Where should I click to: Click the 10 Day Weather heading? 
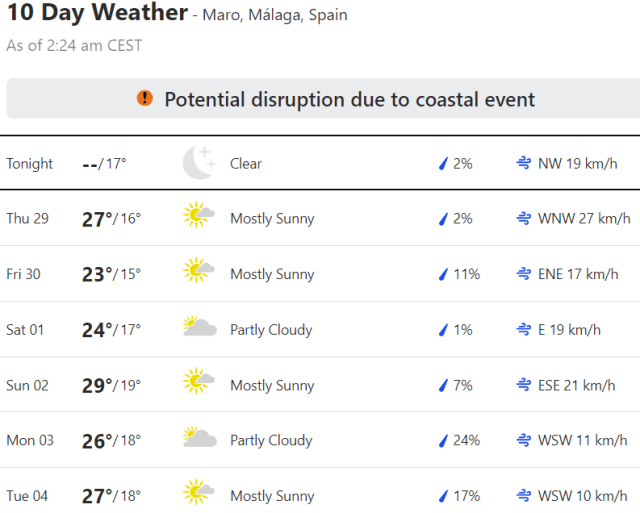coord(96,13)
